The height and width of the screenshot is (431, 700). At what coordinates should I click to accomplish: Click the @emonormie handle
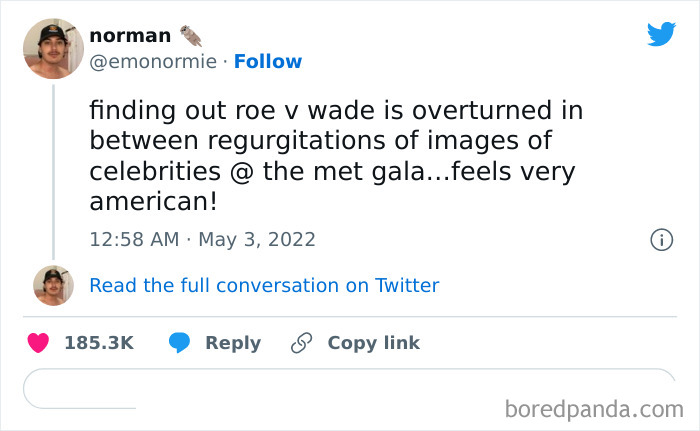[x=152, y=62]
